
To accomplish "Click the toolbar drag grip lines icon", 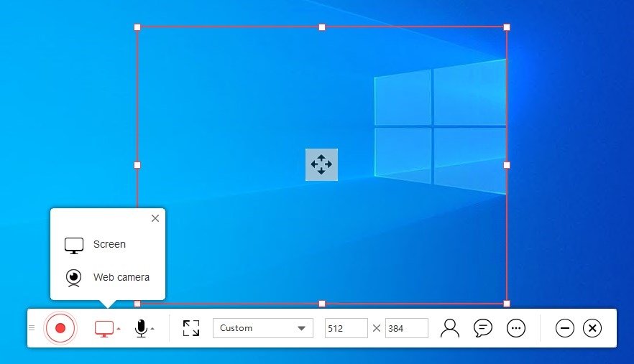I will click(x=32, y=327).
